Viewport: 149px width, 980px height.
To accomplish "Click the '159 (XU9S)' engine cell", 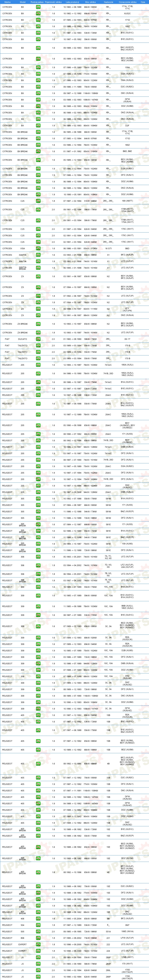I will [127, 544].
